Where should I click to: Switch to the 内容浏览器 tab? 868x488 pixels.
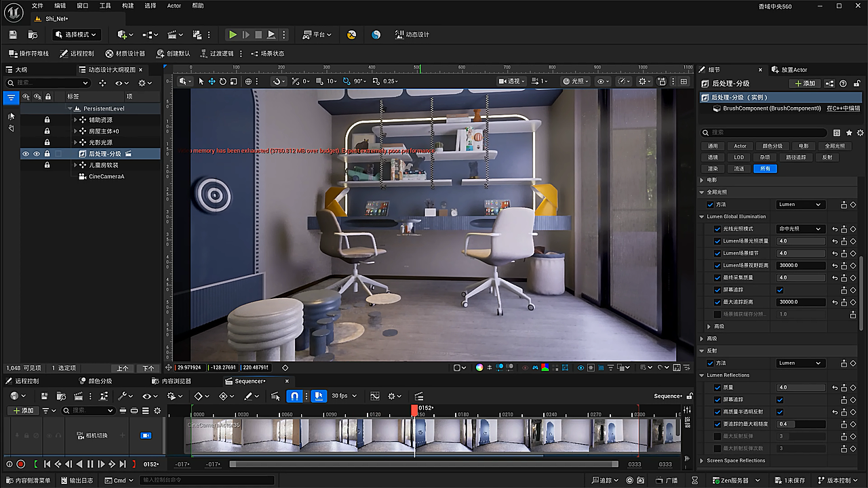176,381
